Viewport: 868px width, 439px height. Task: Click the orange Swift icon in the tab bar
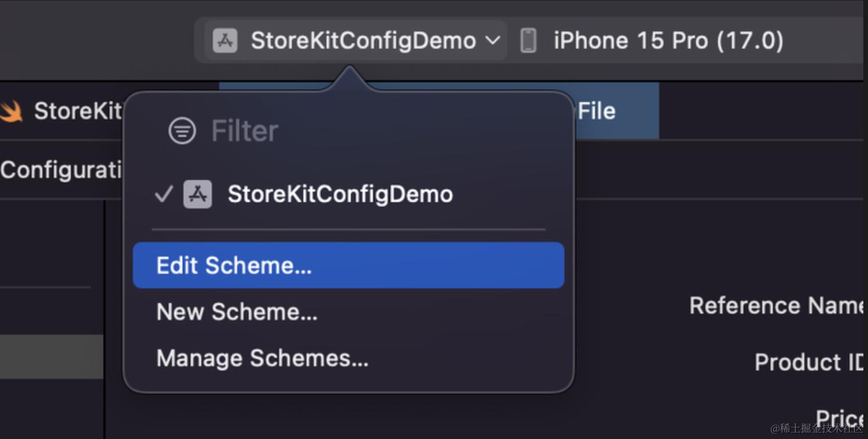pos(10,111)
